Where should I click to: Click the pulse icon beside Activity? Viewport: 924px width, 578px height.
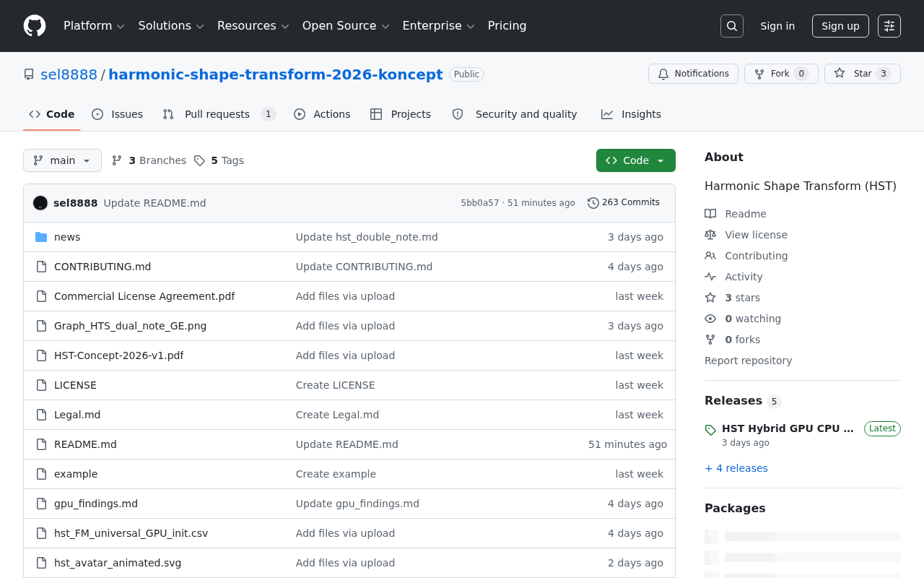(710, 277)
